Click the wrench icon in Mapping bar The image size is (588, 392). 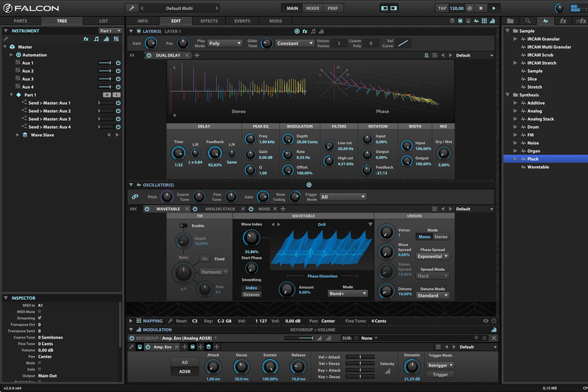tap(171, 321)
